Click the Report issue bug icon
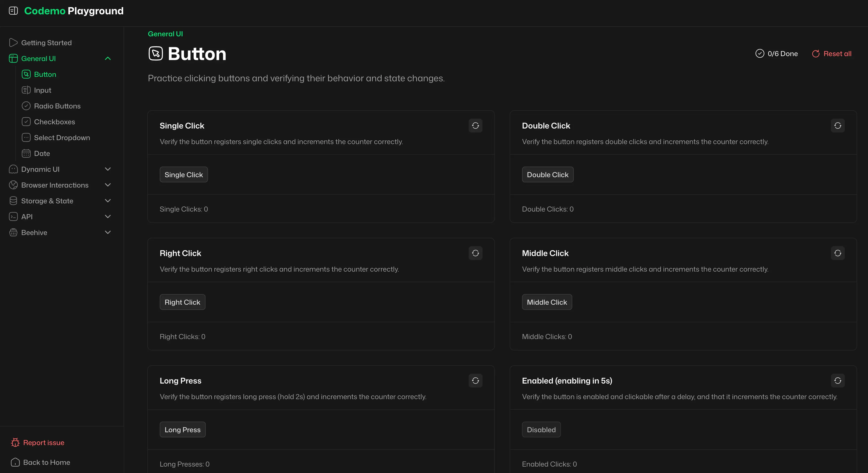The width and height of the screenshot is (868, 473). pos(15,443)
